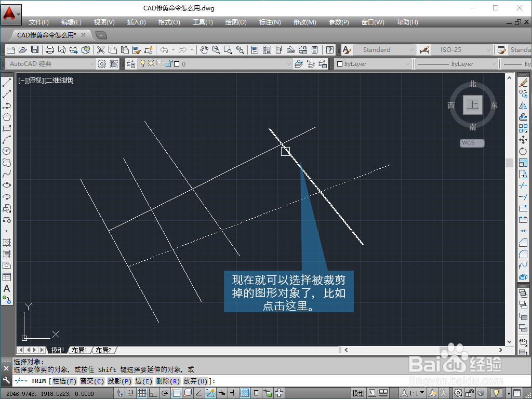Toggle the layer lock icon
This screenshot has width=532, height=399.
tap(168, 63)
